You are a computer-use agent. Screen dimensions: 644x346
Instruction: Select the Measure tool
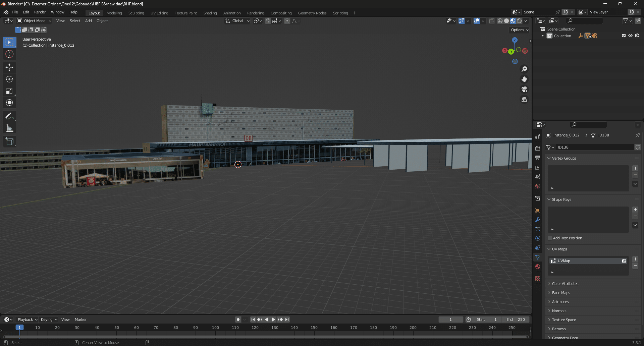click(9, 128)
